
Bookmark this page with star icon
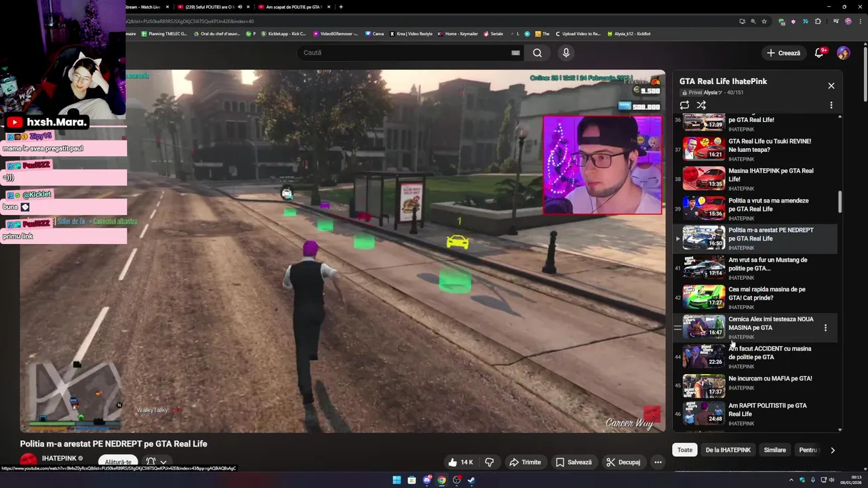click(x=764, y=21)
